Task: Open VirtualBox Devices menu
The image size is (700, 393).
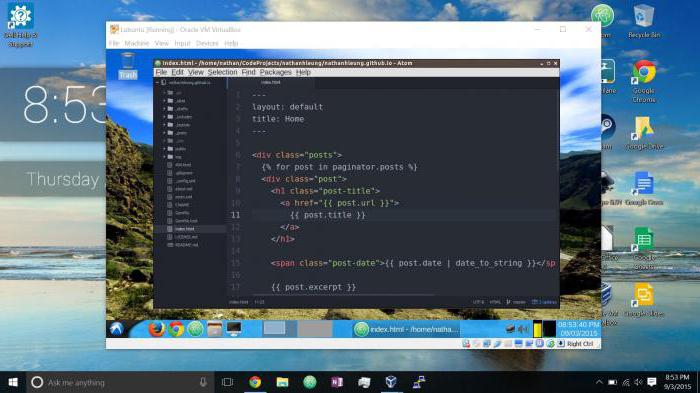Action: click(x=207, y=43)
